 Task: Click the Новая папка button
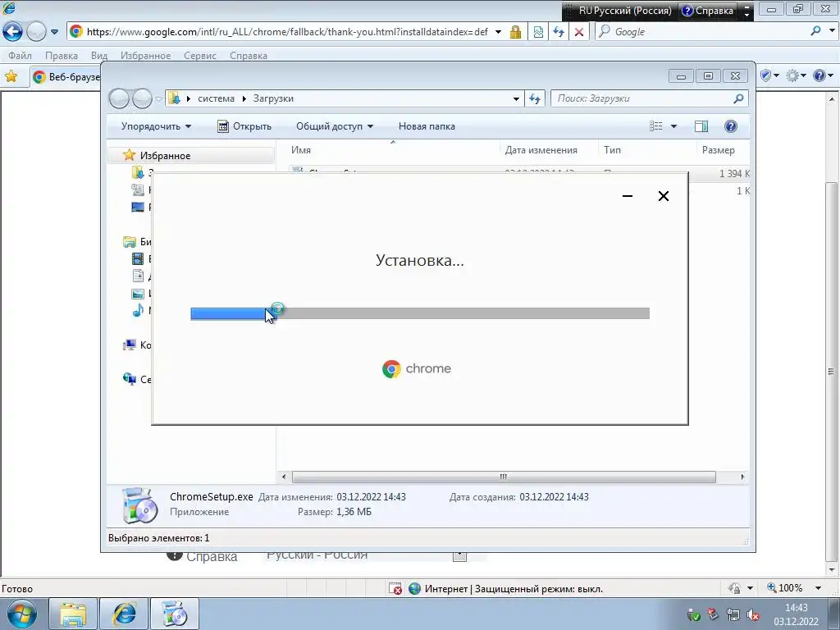pyautogui.click(x=427, y=126)
